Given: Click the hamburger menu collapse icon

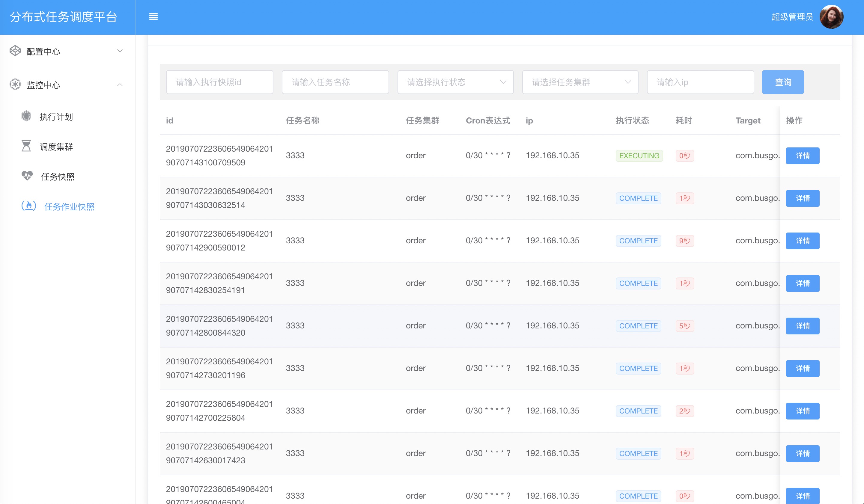Looking at the screenshot, I should [x=153, y=17].
